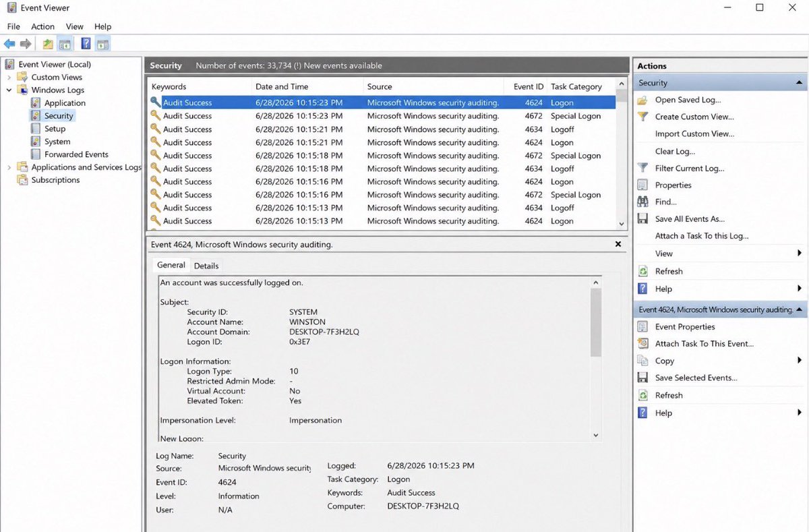Select Forwarded Events in the tree
This screenshot has height=532, width=809.
pos(76,154)
